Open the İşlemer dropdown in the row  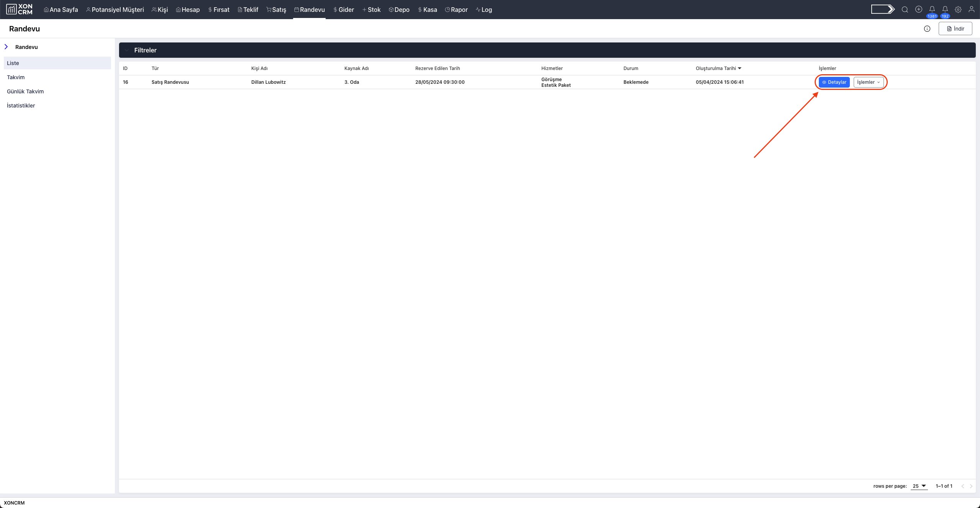(868, 82)
